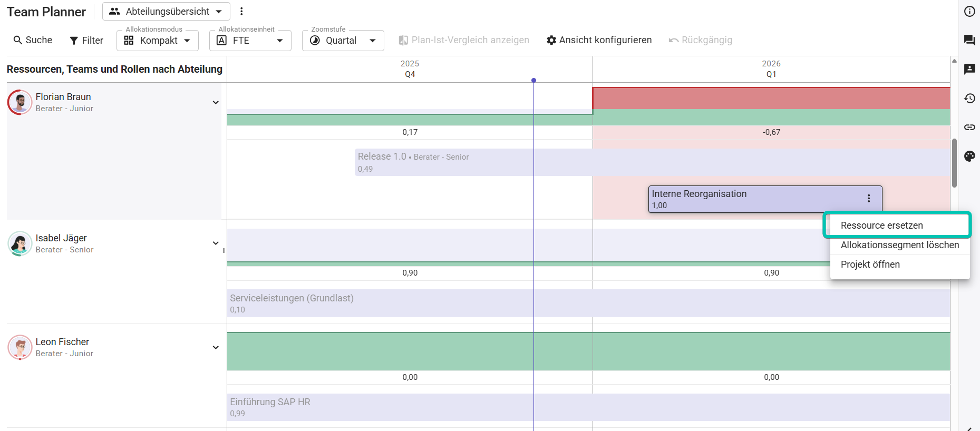Click the link chain icon in sidebar

969,127
